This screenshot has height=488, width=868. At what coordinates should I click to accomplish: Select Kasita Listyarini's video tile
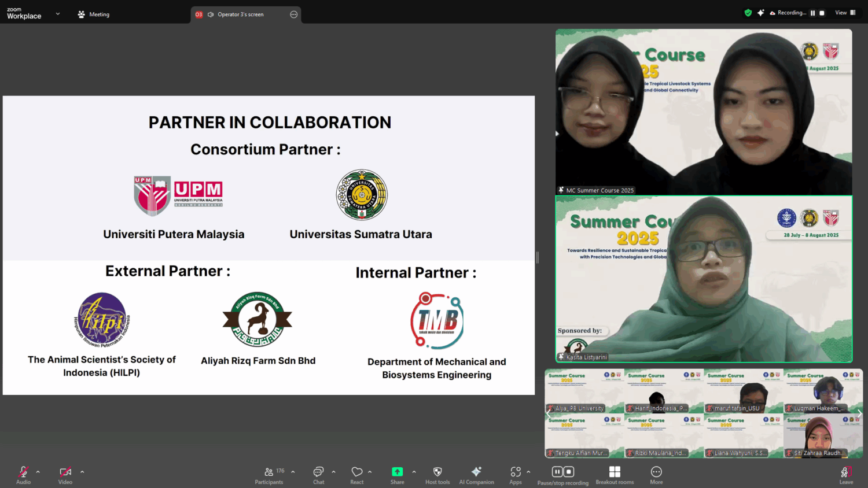pyautogui.click(x=704, y=279)
